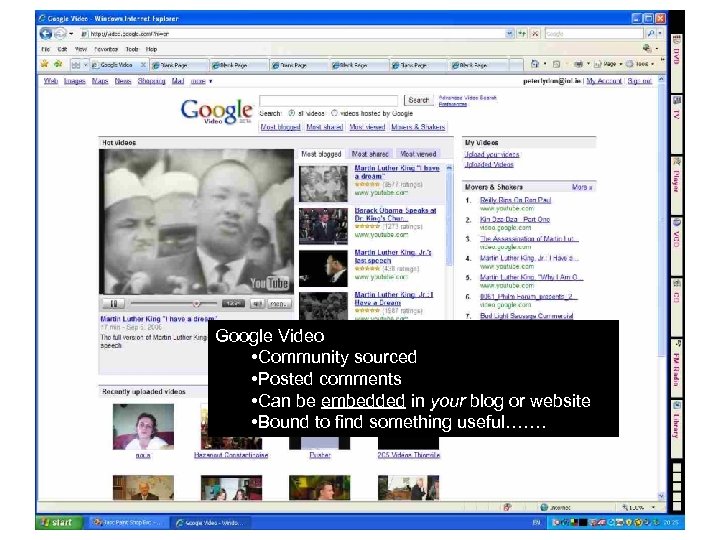
Task: Open the search provider dropdown arrow
Action: pyautogui.click(x=660, y=34)
